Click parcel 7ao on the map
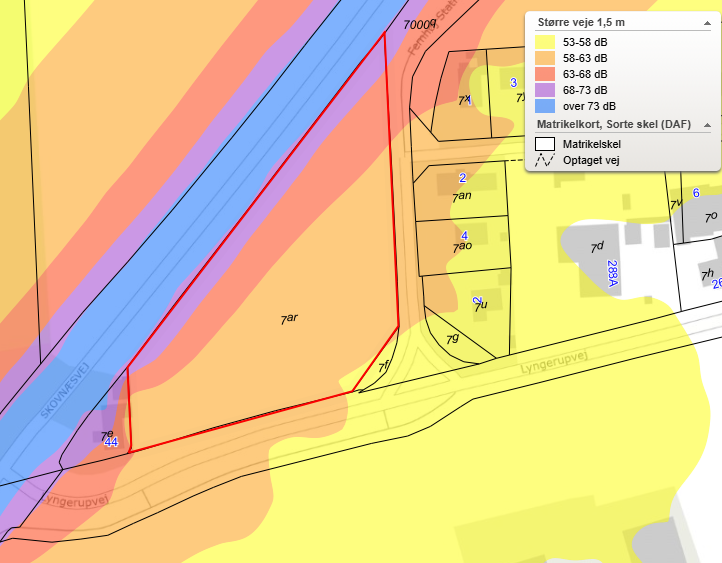 click(x=462, y=247)
